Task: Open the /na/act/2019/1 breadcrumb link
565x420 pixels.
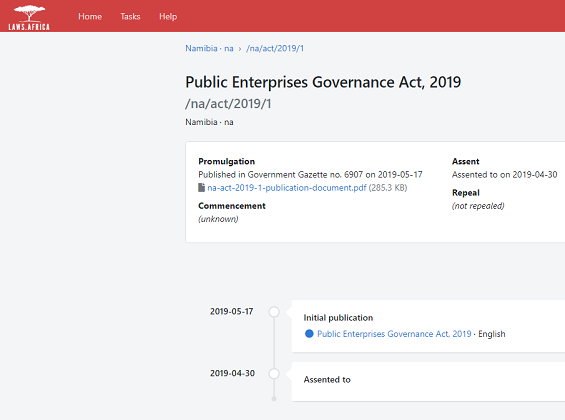Action: pyautogui.click(x=275, y=48)
